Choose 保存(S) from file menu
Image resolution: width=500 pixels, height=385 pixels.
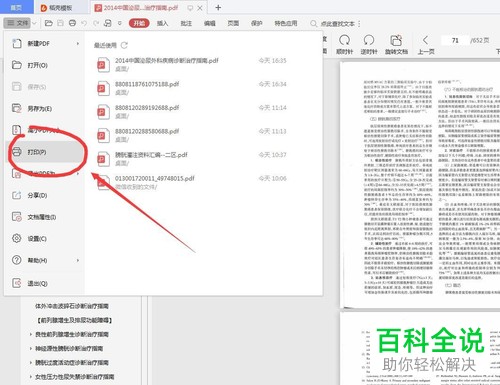pyautogui.click(x=45, y=87)
